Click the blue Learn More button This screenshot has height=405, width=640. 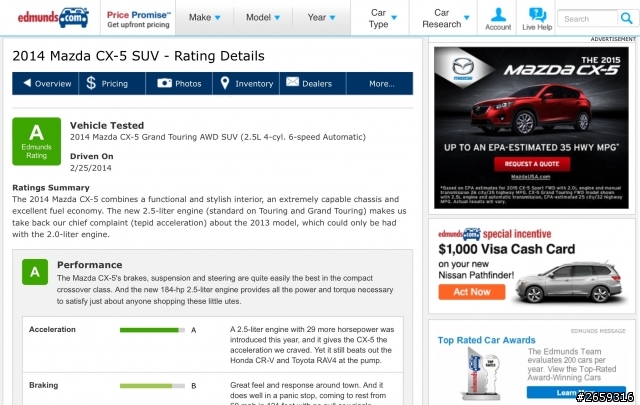576,392
